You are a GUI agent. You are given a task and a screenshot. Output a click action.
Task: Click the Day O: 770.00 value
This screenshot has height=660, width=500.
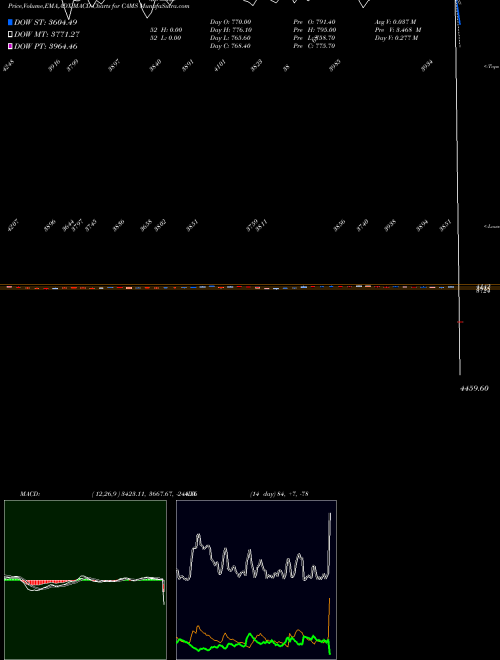pyautogui.click(x=230, y=22)
